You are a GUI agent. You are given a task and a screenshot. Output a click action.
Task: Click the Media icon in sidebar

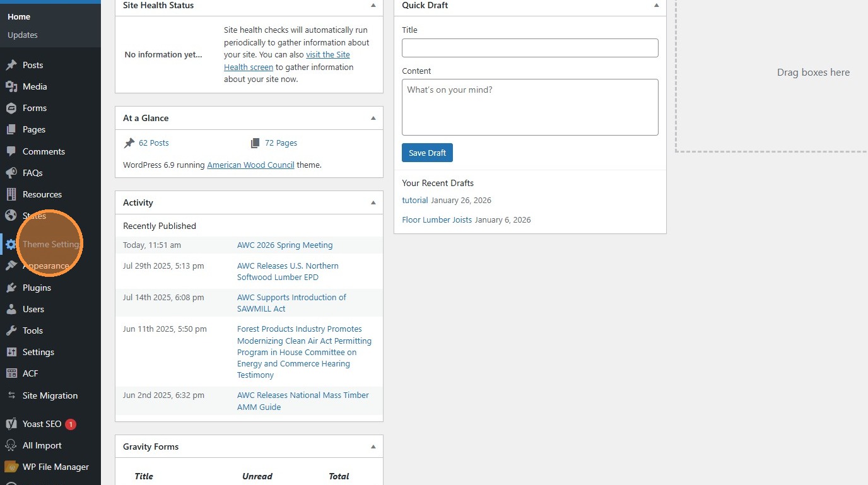[x=11, y=86]
